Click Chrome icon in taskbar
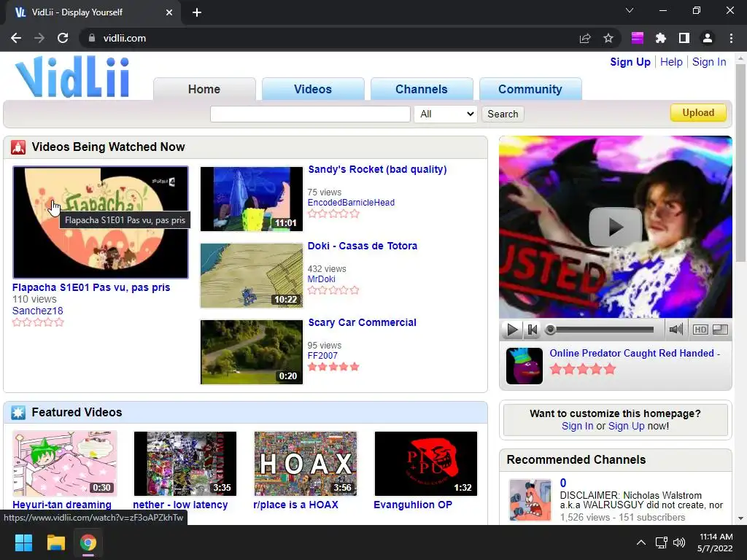The height and width of the screenshot is (560, 747). (x=88, y=542)
